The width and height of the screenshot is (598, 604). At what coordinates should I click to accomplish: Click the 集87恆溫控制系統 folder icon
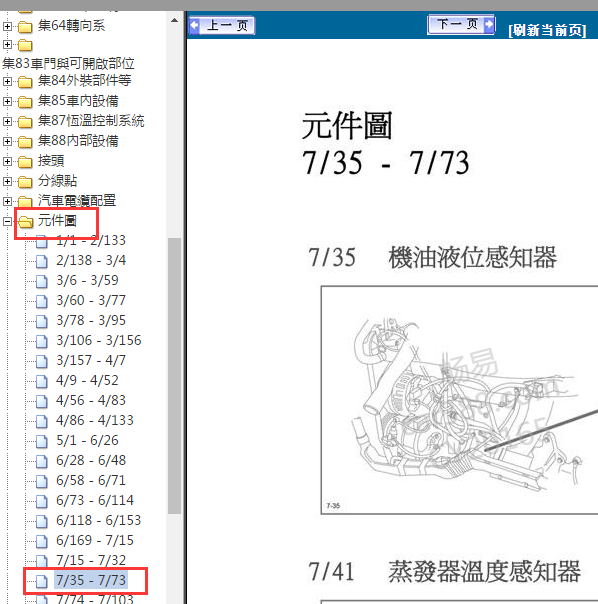tap(25, 122)
